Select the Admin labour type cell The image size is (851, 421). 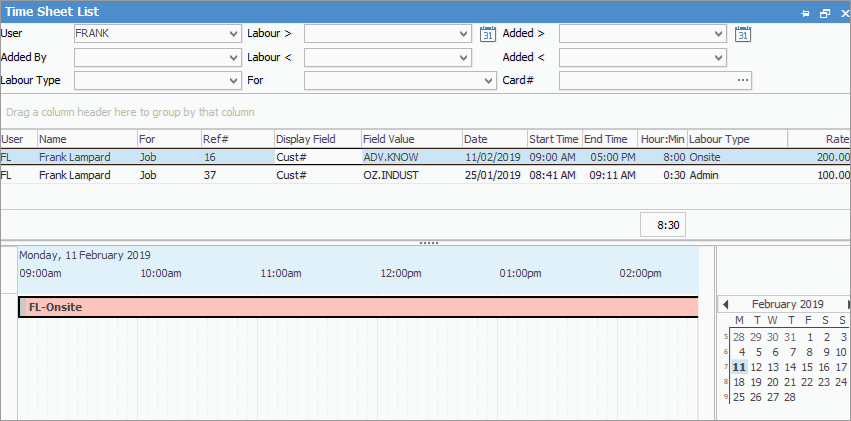(738, 175)
